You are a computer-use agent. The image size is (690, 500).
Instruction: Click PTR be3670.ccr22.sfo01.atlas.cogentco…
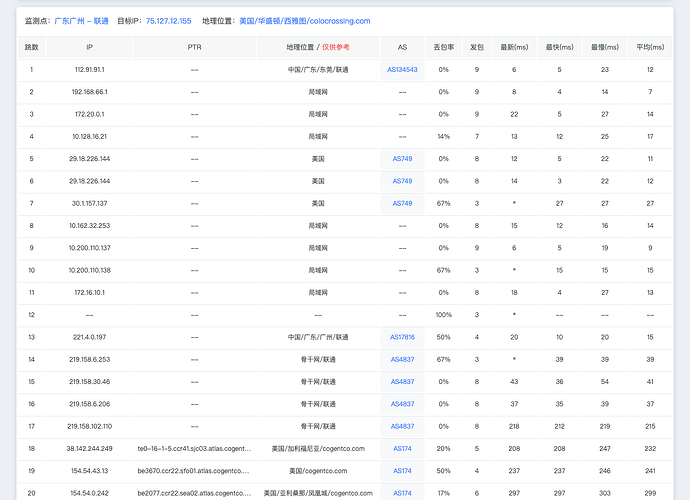pyautogui.click(x=194, y=471)
